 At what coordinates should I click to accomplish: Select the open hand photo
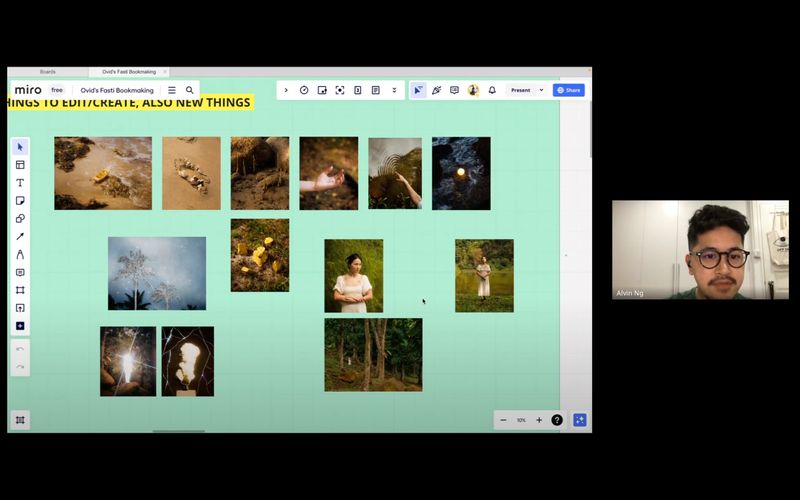[x=329, y=173]
